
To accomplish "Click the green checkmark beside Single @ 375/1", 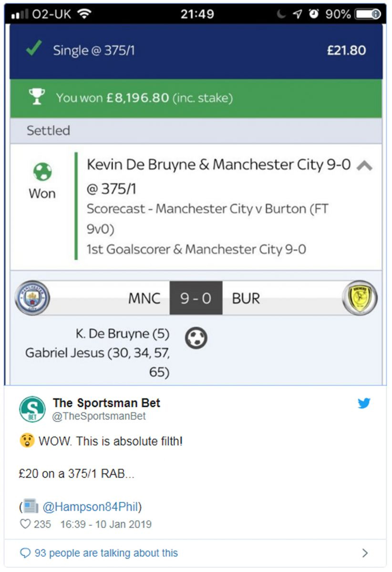I will 32,49.
